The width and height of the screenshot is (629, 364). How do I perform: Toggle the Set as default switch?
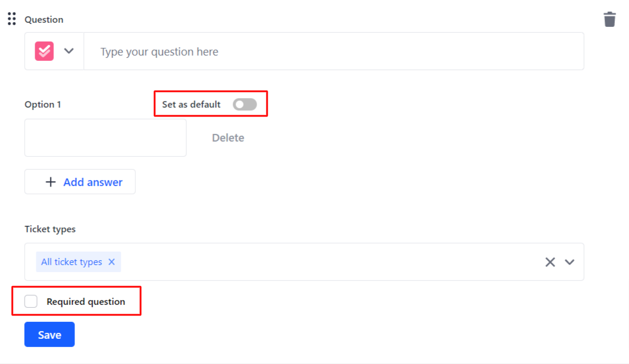[x=245, y=104]
